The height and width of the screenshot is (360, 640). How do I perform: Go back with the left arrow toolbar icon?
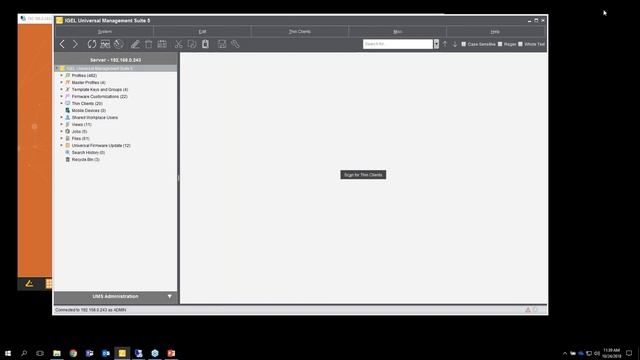tap(62, 44)
